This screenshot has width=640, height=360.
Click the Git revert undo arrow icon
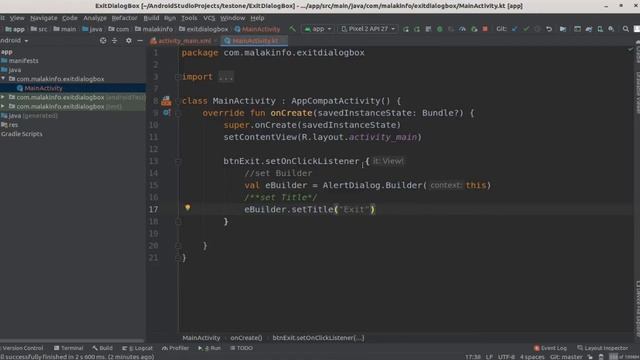[549, 29]
